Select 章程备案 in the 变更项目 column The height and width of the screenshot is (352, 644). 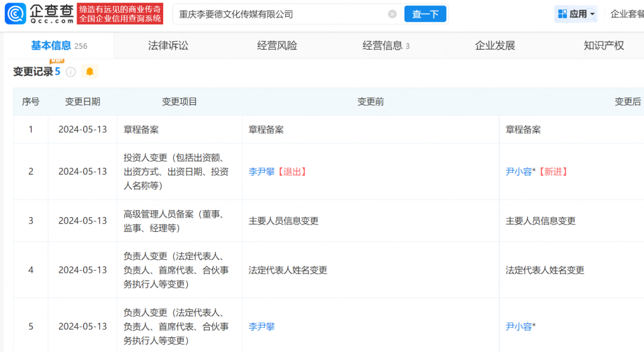141,130
